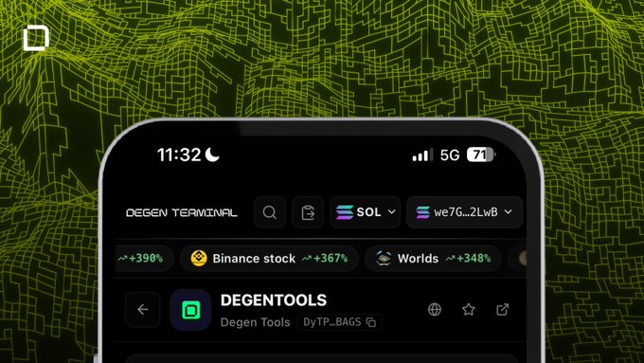This screenshot has height=363, width=644.
Task: Click the Binance stock coin icon
Action: coord(199,258)
